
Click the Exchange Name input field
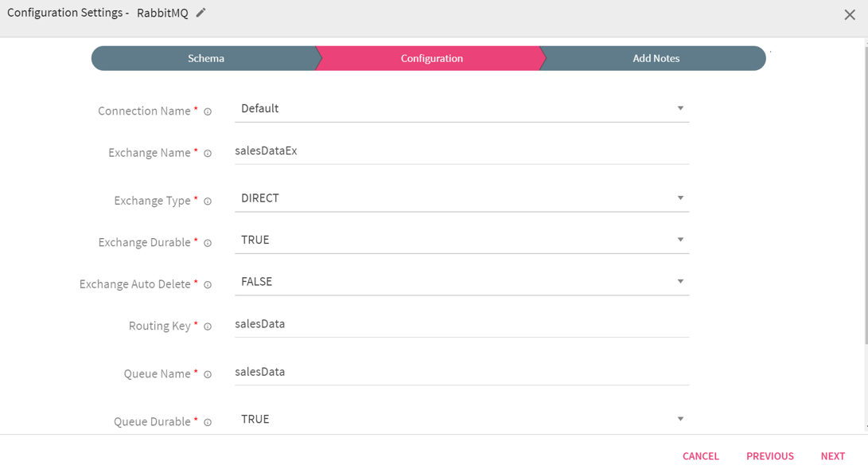[461, 151]
